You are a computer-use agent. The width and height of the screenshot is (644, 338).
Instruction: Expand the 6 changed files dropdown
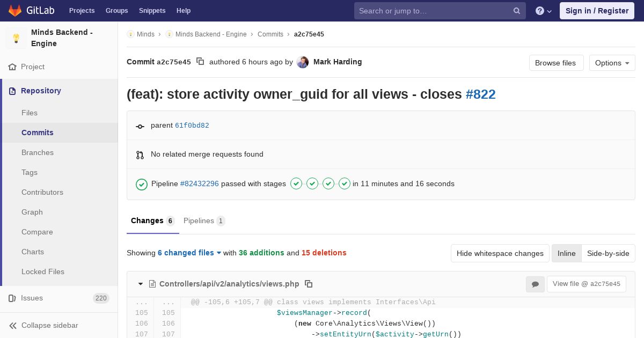[x=189, y=253]
